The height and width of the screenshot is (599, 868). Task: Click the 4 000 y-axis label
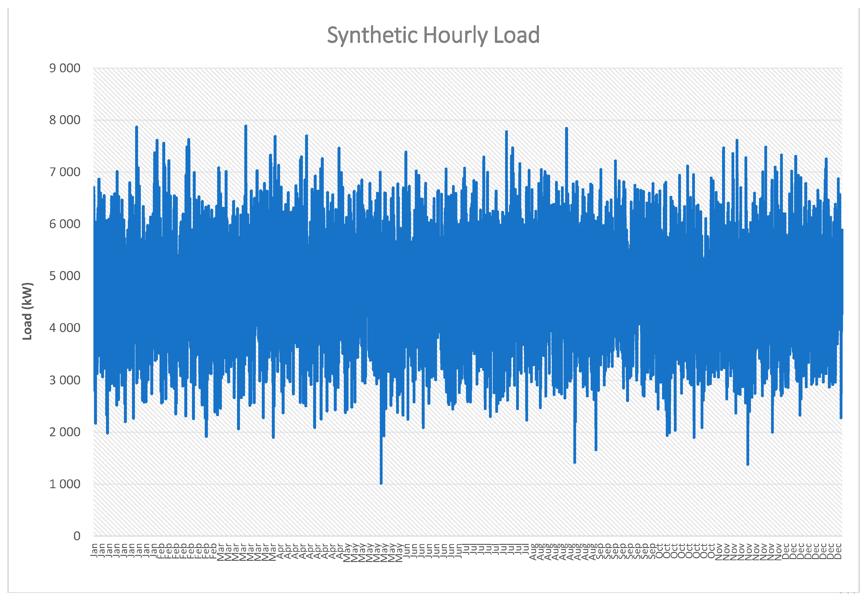[x=65, y=328]
